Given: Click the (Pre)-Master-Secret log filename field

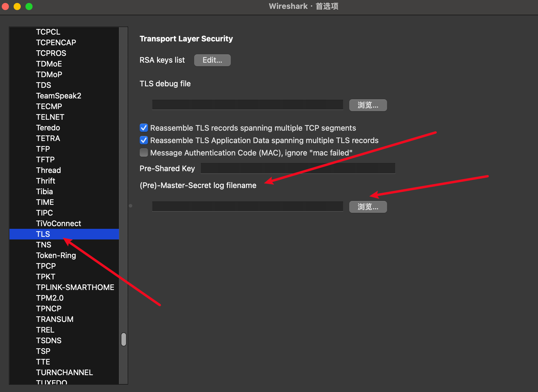Looking at the screenshot, I should point(247,206).
